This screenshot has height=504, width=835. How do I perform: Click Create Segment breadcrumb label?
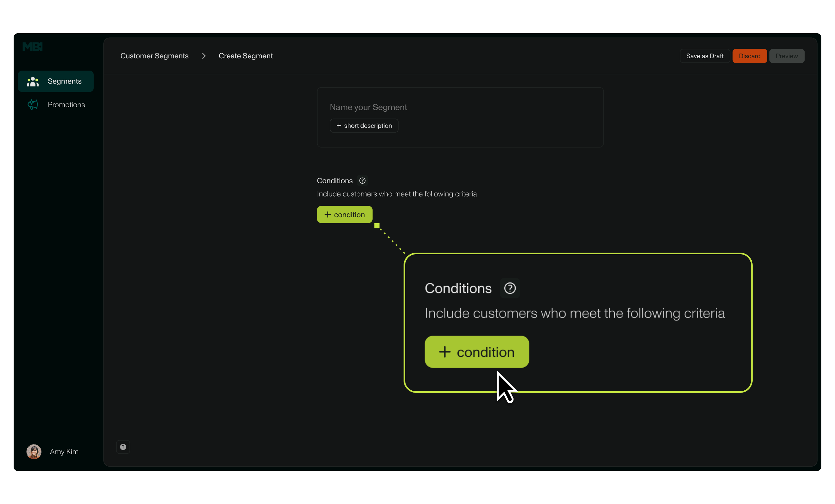(x=245, y=56)
